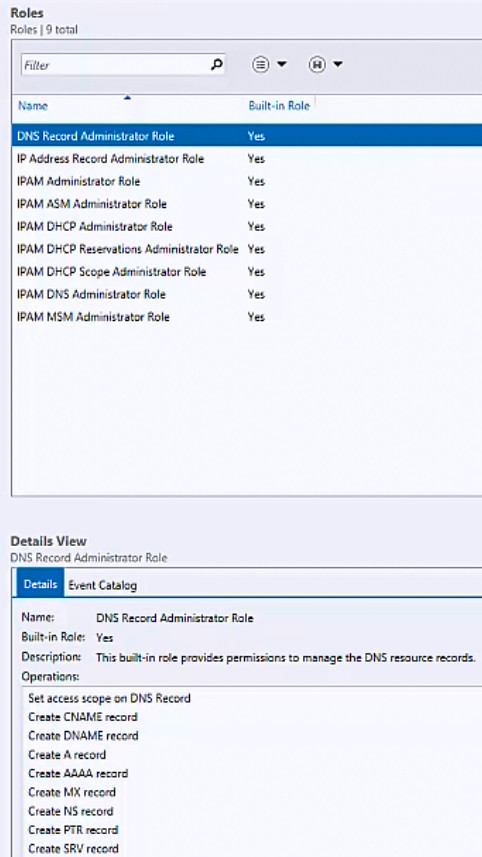This screenshot has height=857, width=482.
Task: Select the IPAM DNS Administrator Role row
Action: coord(246,294)
